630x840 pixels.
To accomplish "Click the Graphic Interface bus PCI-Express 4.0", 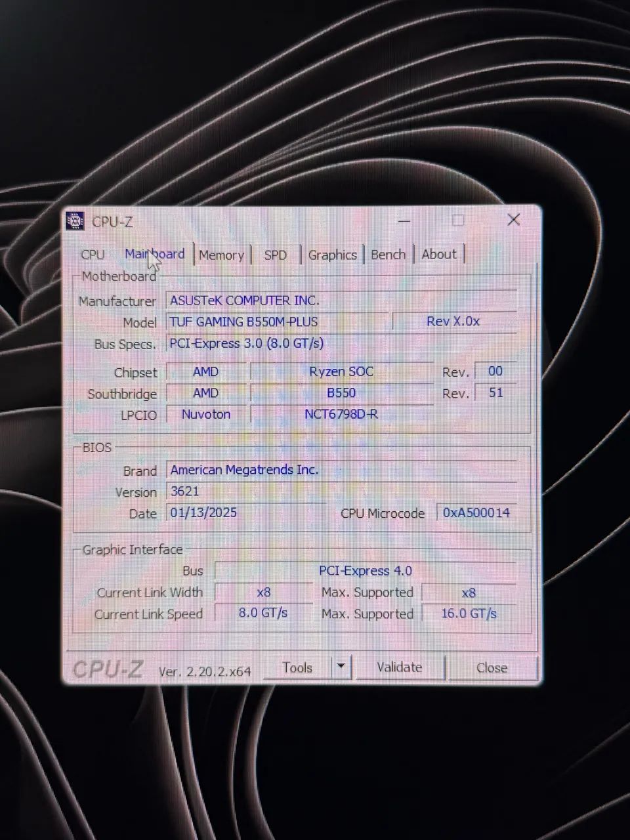I will (x=366, y=571).
